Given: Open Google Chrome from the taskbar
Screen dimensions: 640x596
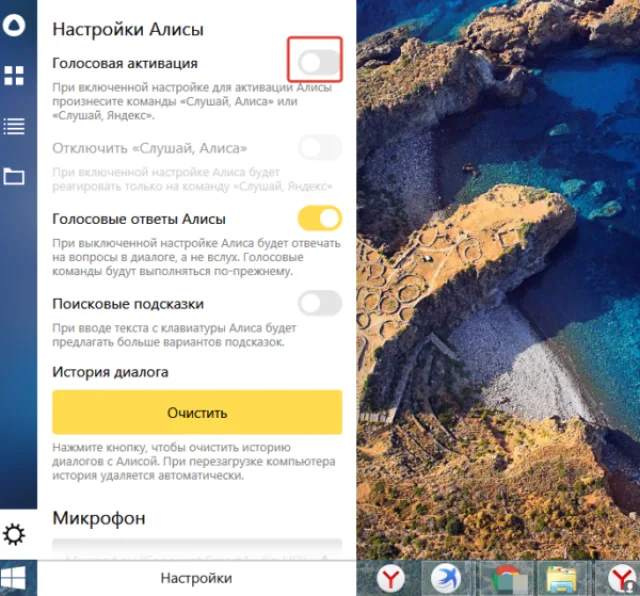Looking at the screenshot, I should (506, 579).
